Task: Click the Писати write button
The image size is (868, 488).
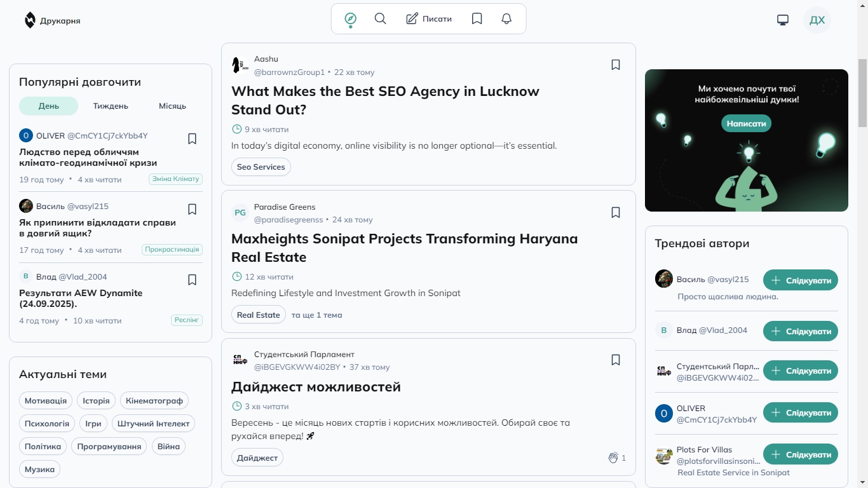Action: pos(429,19)
